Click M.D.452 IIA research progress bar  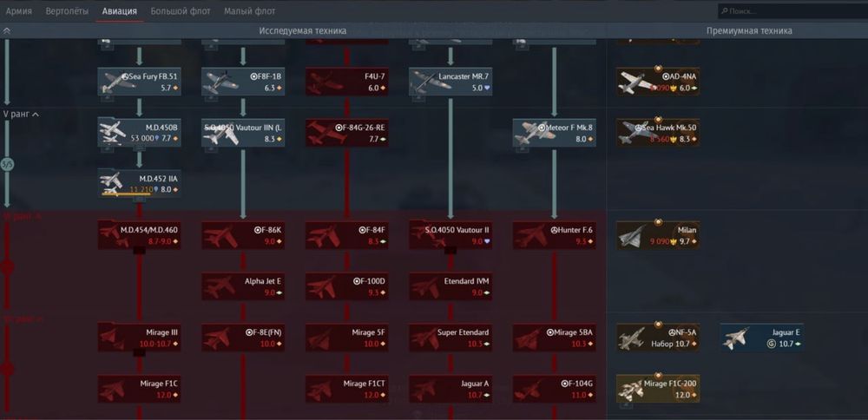pyautogui.click(x=126, y=194)
